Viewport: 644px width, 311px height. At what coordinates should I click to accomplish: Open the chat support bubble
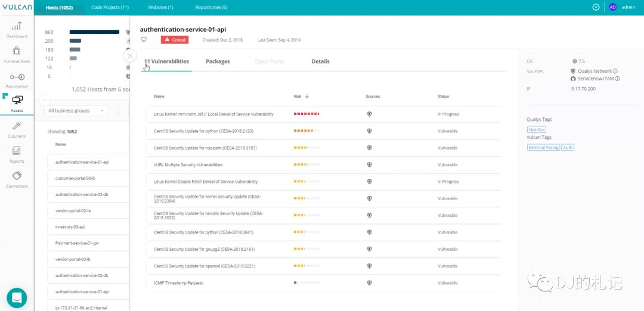(17, 297)
